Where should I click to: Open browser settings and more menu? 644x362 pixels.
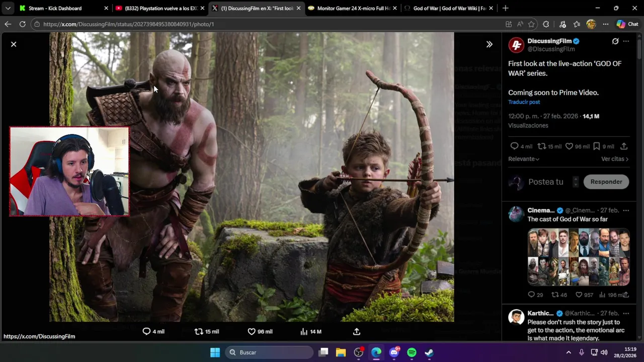click(606, 24)
